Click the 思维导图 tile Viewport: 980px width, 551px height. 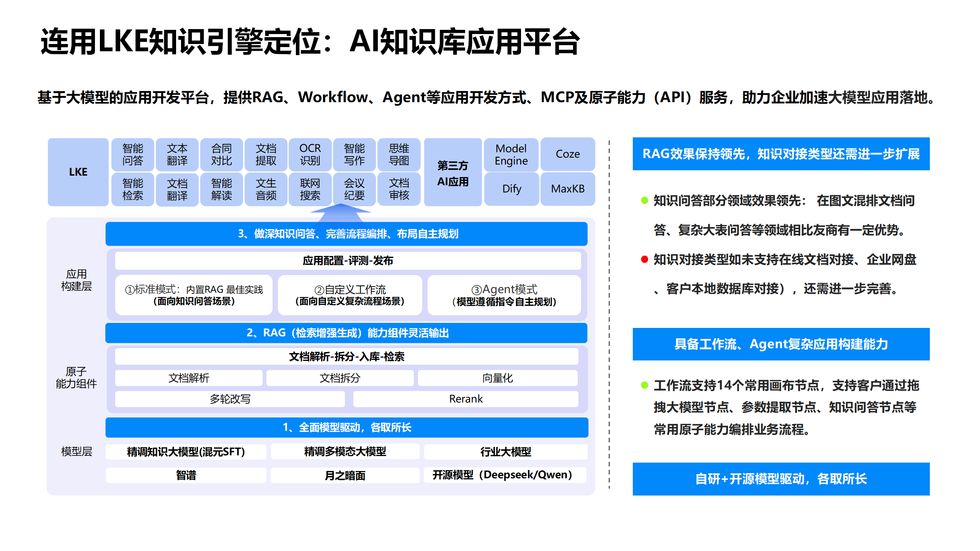pos(399,155)
